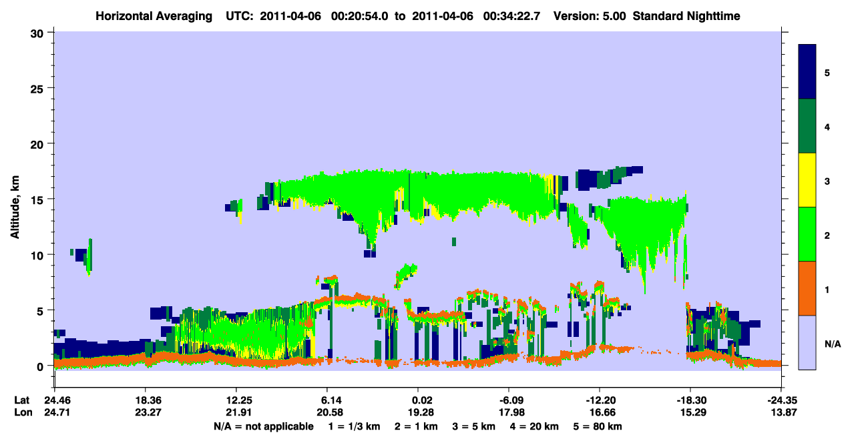Click the y-axis tick label 20
The height and width of the screenshot is (445, 868).
(39, 144)
